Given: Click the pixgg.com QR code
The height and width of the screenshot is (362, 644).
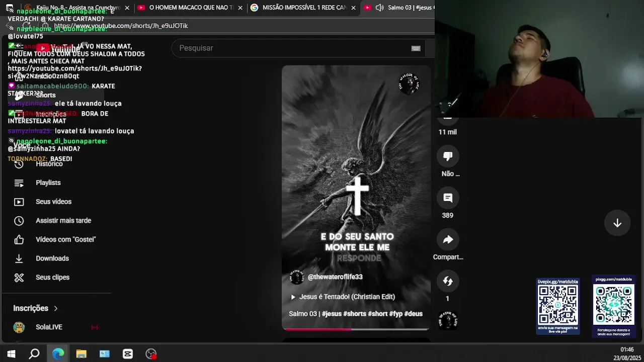Looking at the screenshot, I should (x=613, y=305).
